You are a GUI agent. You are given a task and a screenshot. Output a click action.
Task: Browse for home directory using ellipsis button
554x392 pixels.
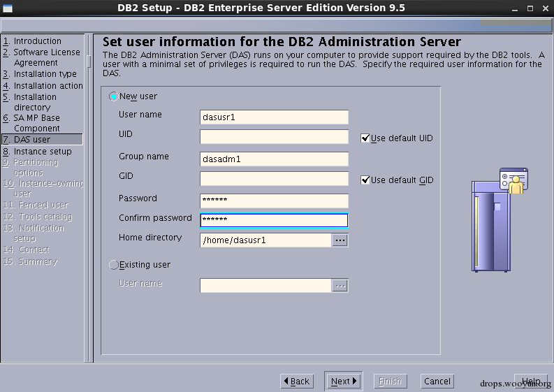click(340, 240)
